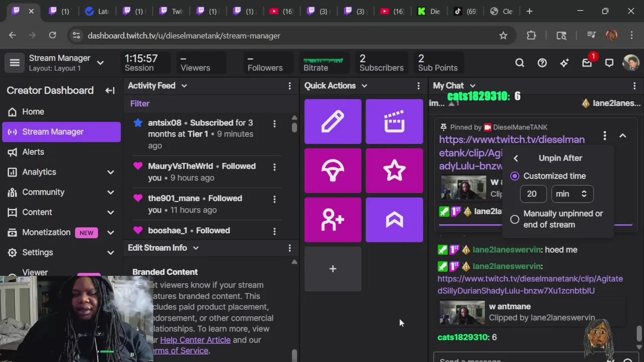Image resolution: width=644 pixels, height=362 pixels.
Task: Add a new quick action tile
Action: tap(333, 269)
